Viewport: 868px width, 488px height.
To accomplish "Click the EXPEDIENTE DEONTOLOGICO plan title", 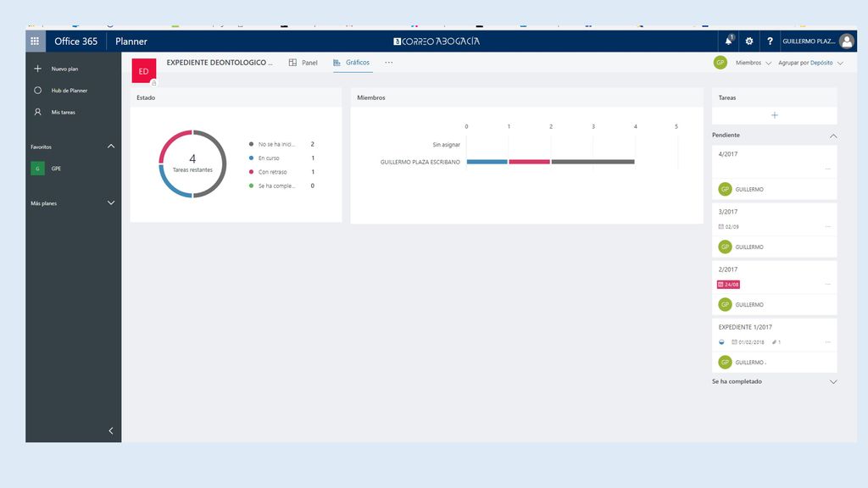I will coord(220,63).
